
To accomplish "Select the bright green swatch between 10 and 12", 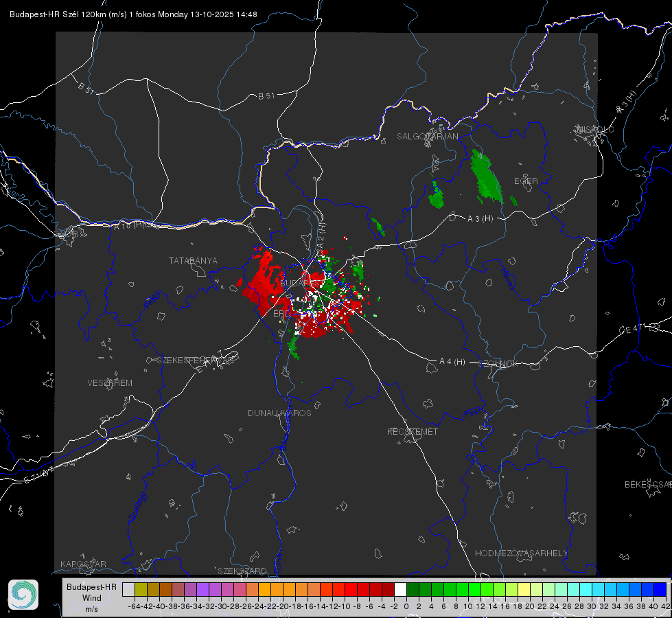I will pos(474,589).
